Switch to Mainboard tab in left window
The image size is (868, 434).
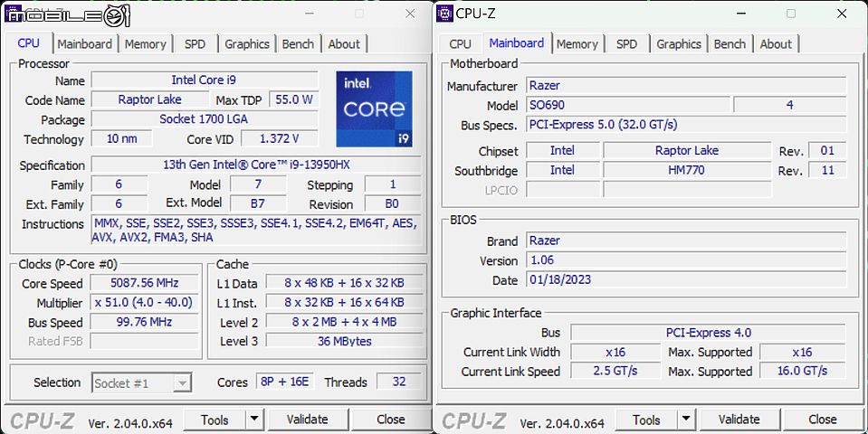click(85, 44)
